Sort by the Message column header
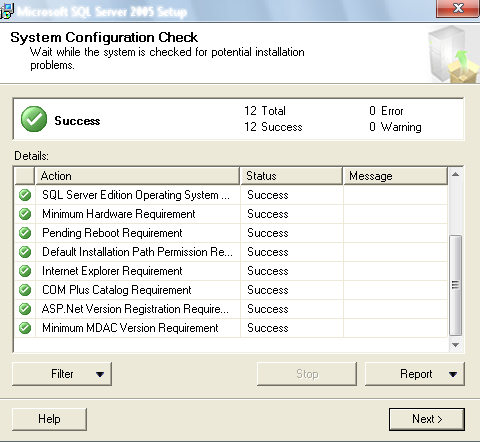The width and height of the screenshot is (480, 442). 395,176
